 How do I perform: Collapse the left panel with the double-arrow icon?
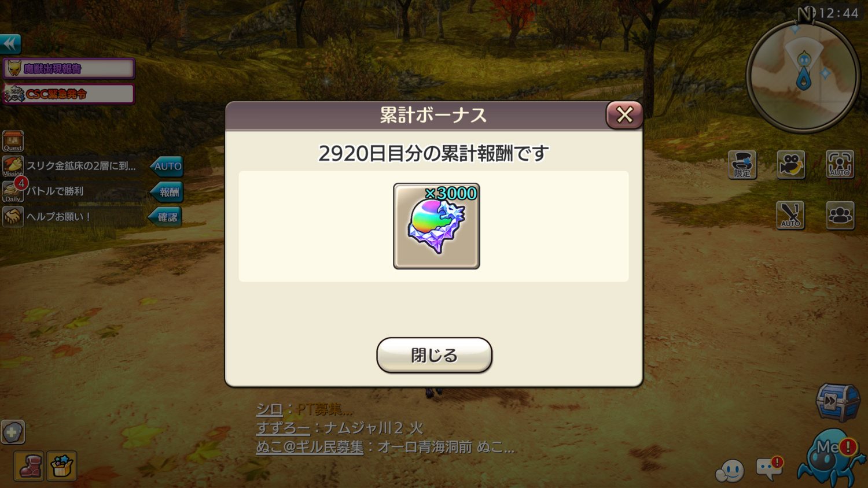[10, 44]
